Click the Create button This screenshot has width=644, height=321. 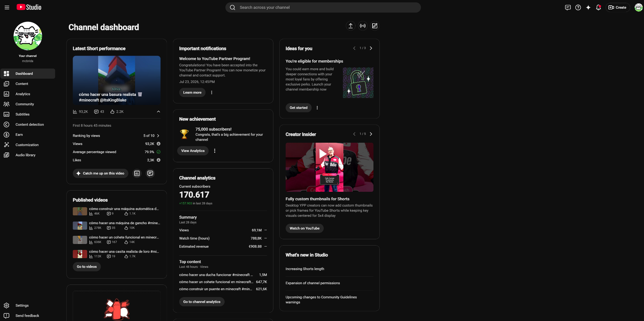click(x=618, y=8)
